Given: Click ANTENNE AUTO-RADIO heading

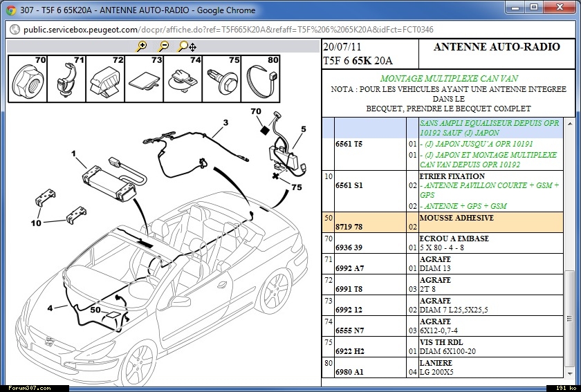Looking at the screenshot, I should pyautogui.click(x=497, y=47).
